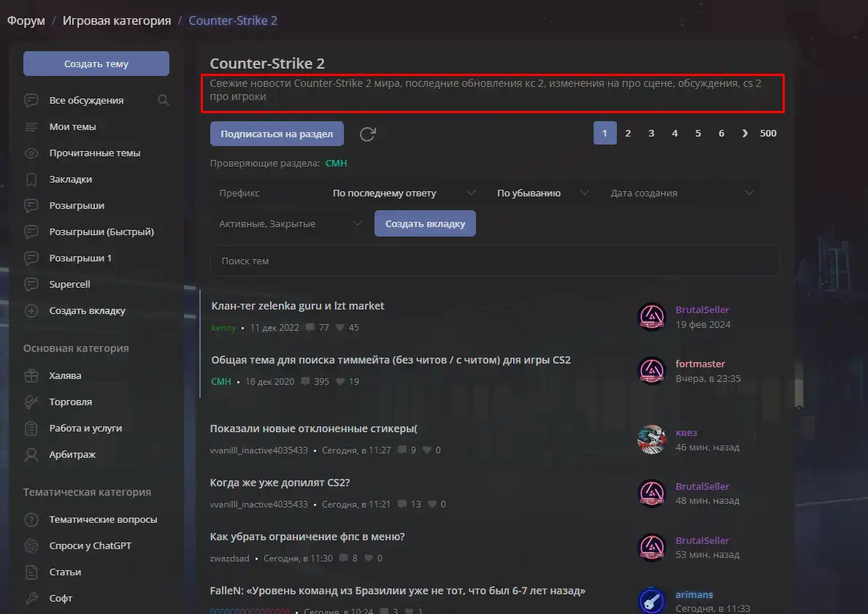Viewport: 868px width, 614px height.
Task: Open thread Как убрать ограничение фпс в меню?
Action: (x=307, y=537)
